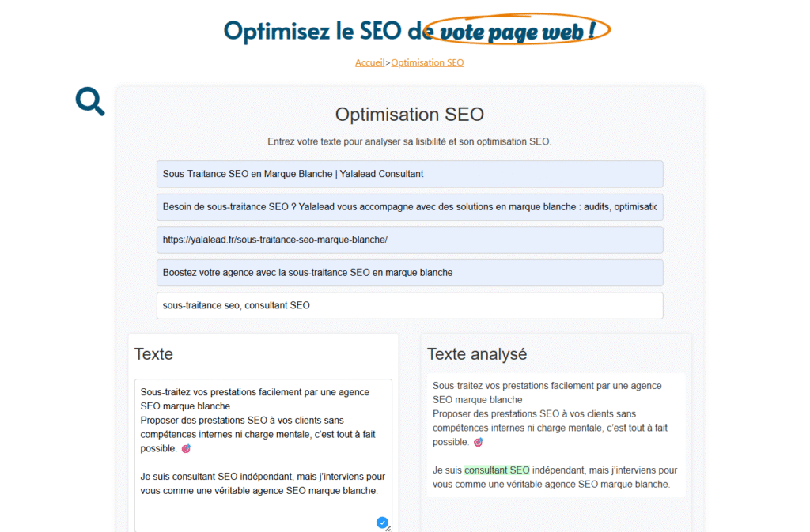810x532 pixels.
Task: Click the 'Optimisation SEO' page title
Action: 409,114
